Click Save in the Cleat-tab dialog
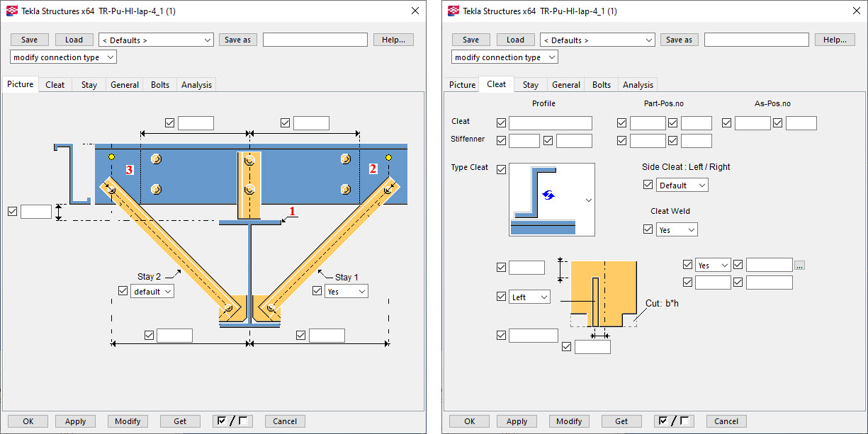 (x=471, y=40)
